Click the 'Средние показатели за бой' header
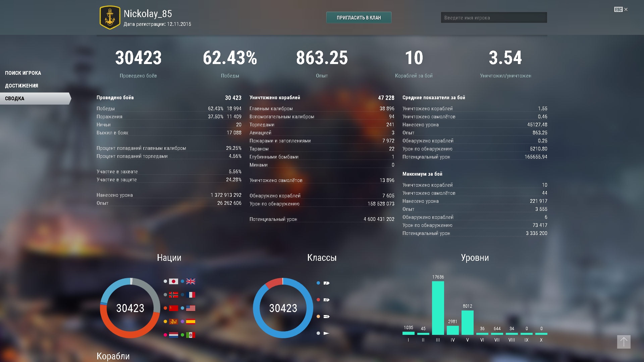 click(434, 98)
